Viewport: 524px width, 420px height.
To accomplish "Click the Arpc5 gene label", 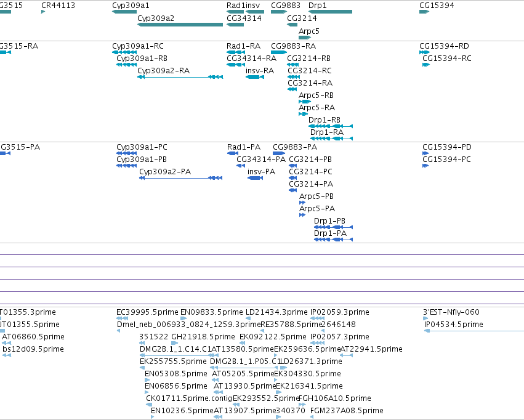I will (308, 31).
